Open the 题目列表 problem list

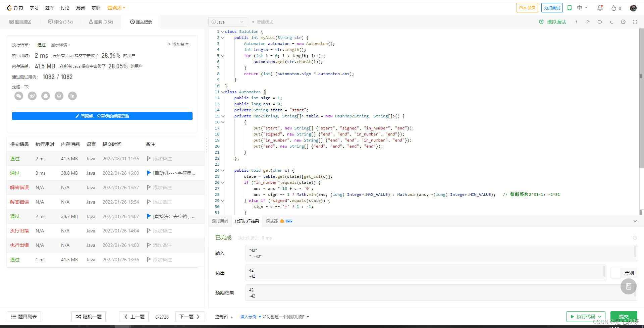(24, 317)
